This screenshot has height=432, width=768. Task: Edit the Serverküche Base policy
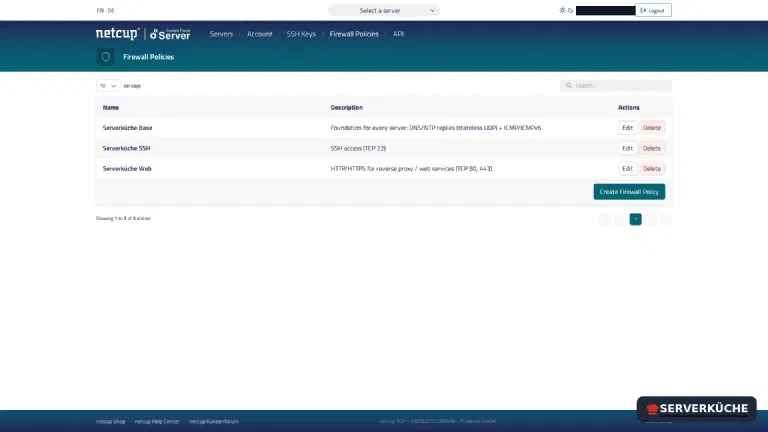(x=627, y=128)
